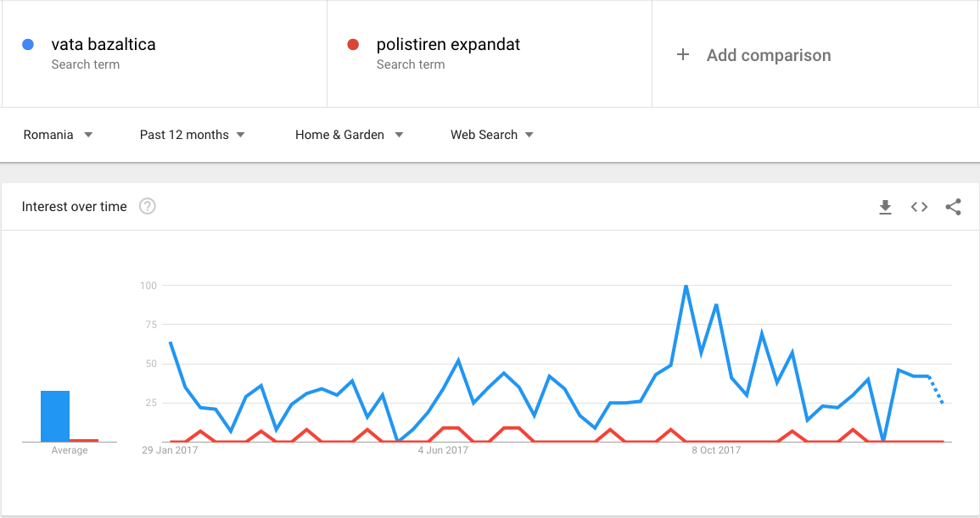Screen dimensions: 980x518
Task: Edit the polistiren expandat search term
Action: pyautogui.click(x=448, y=44)
